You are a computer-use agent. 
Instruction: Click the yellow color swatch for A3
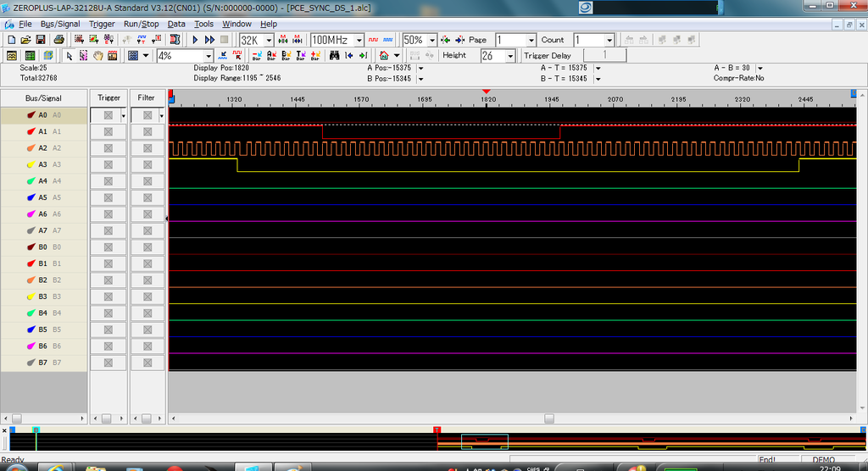click(x=31, y=164)
